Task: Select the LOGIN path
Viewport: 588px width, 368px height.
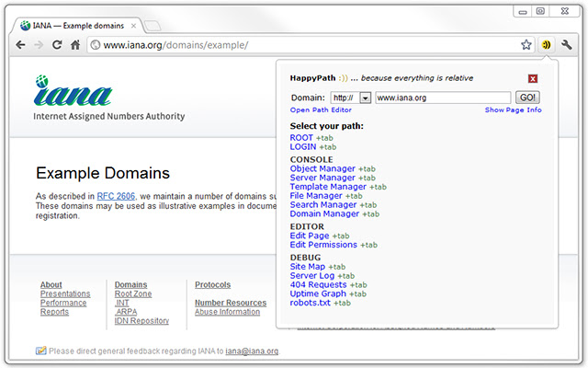Action: point(303,147)
